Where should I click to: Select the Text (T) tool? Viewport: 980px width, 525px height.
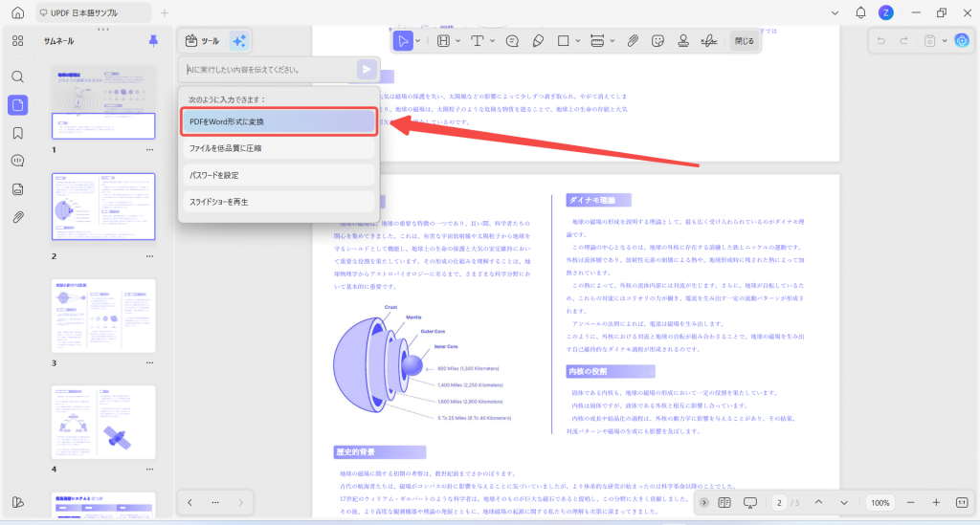477,41
